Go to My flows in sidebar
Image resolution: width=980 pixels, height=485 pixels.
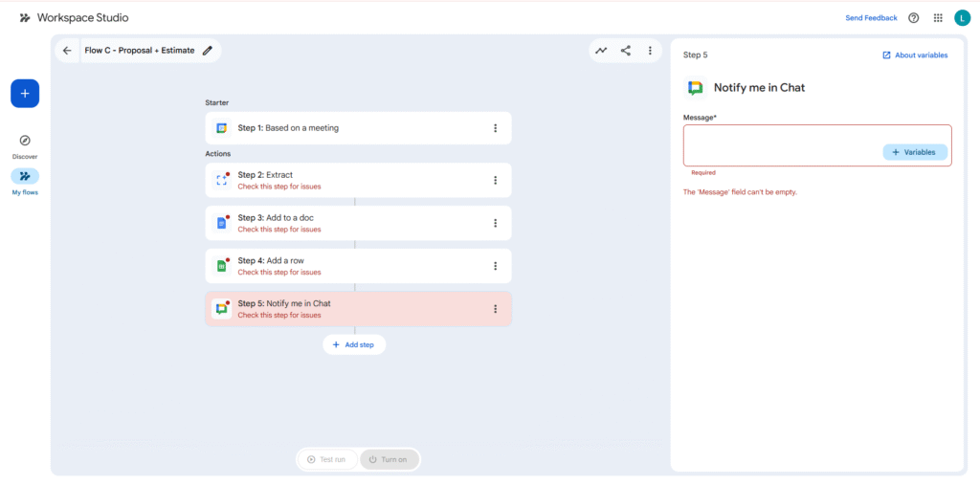pyautogui.click(x=25, y=177)
